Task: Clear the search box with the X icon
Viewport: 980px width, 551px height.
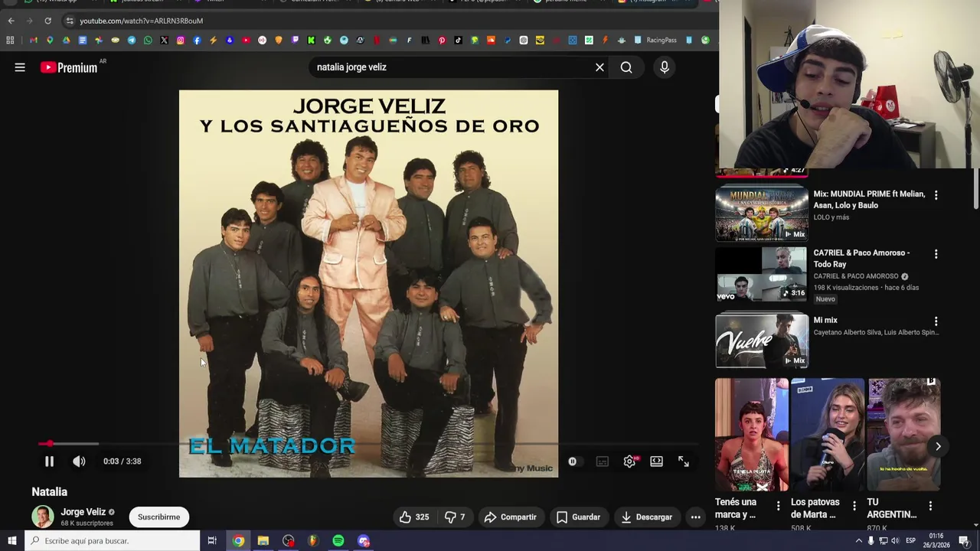Action: (599, 67)
